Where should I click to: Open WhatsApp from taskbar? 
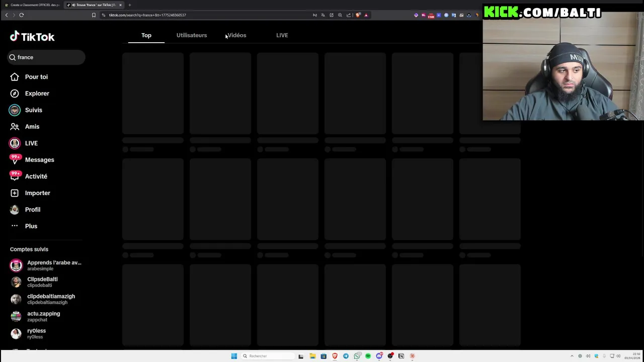click(357, 356)
